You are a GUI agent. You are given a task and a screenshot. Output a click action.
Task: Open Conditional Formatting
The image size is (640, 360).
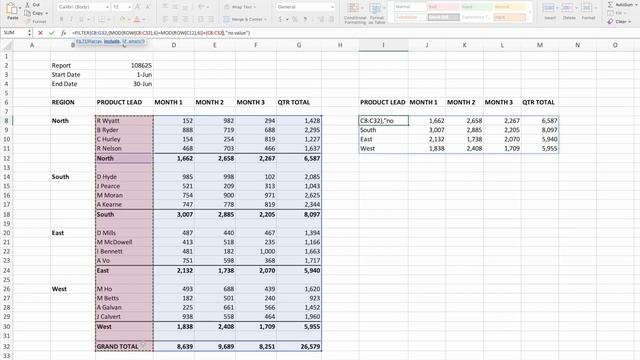click(x=355, y=13)
